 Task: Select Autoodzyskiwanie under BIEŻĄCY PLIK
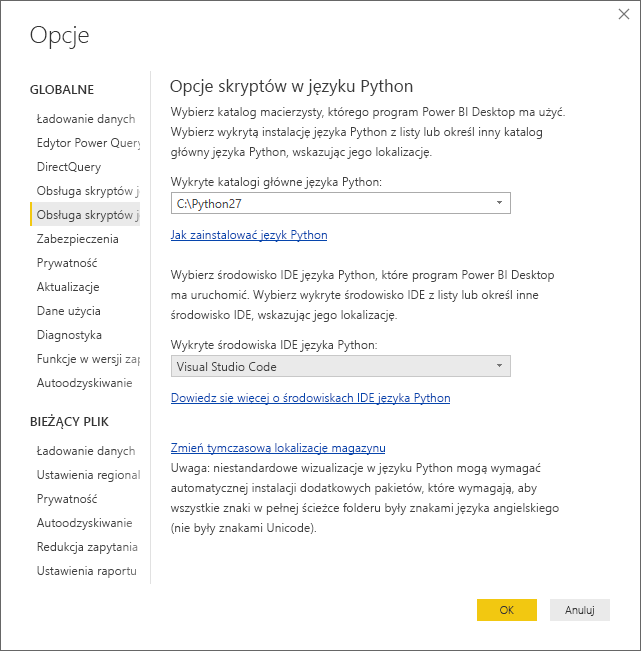point(85,523)
